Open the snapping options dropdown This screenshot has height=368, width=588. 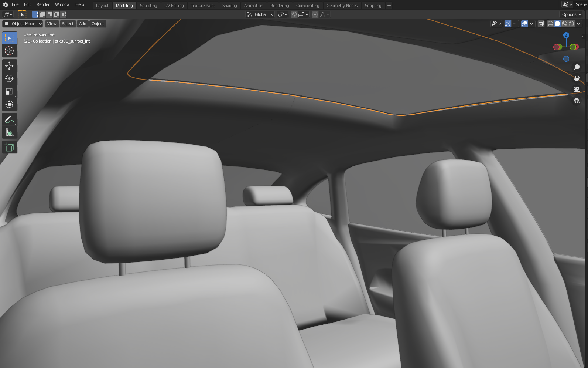(x=303, y=14)
